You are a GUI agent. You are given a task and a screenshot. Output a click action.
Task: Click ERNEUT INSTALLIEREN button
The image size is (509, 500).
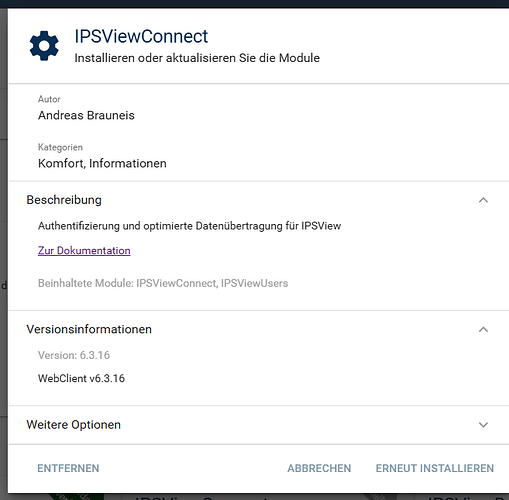click(x=435, y=468)
